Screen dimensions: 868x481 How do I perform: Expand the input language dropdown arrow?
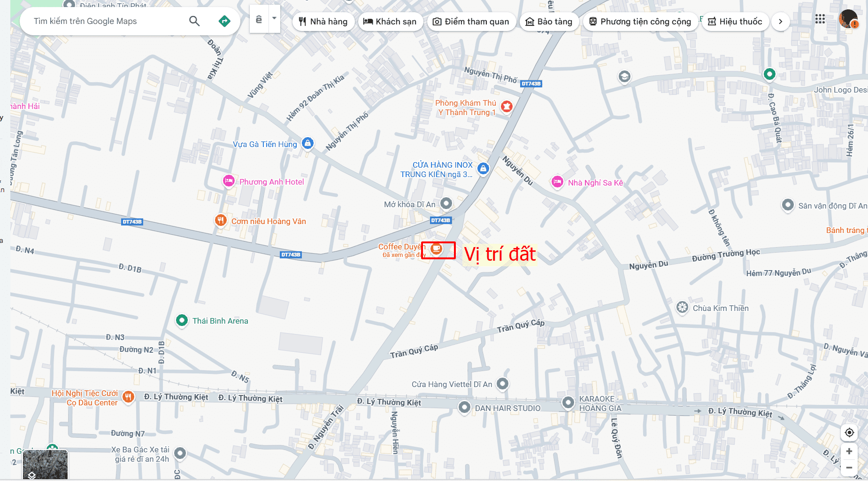[x=274, y=19]
